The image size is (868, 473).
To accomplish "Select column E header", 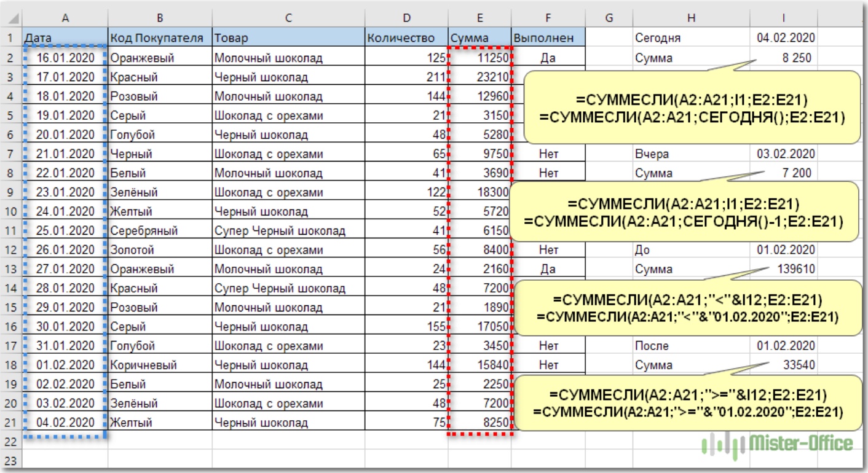I will [x=479, y=18].
